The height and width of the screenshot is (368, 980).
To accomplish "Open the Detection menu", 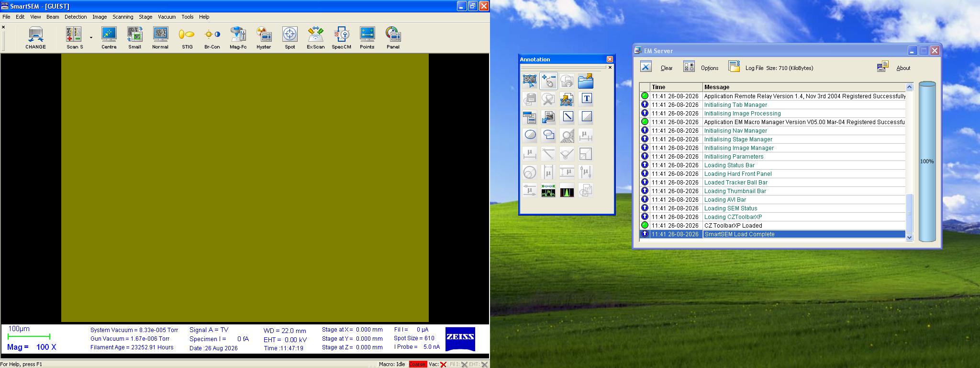I will [76, 17].
